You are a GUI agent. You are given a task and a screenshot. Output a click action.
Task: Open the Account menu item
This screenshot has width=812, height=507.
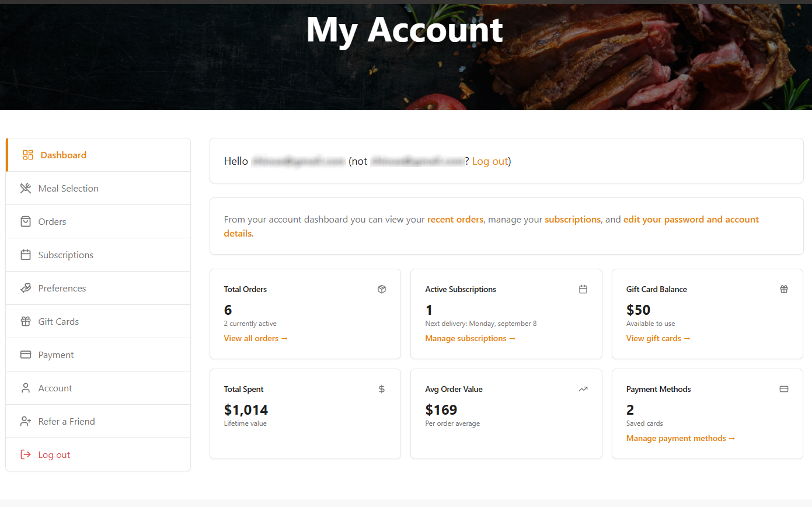tap(55, 388)
